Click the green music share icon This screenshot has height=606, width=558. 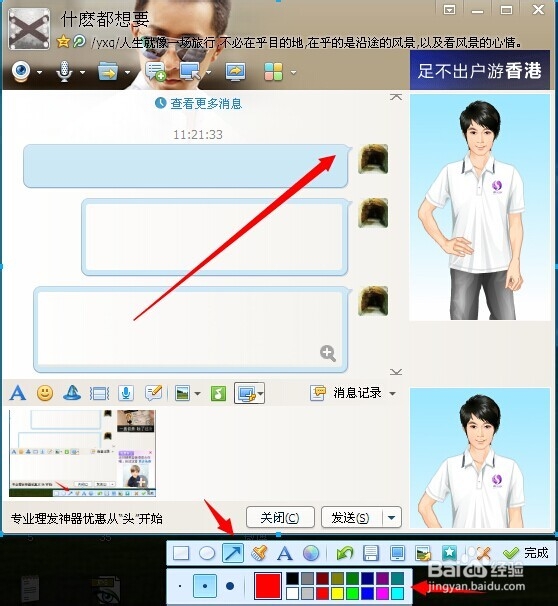point(218,393)
